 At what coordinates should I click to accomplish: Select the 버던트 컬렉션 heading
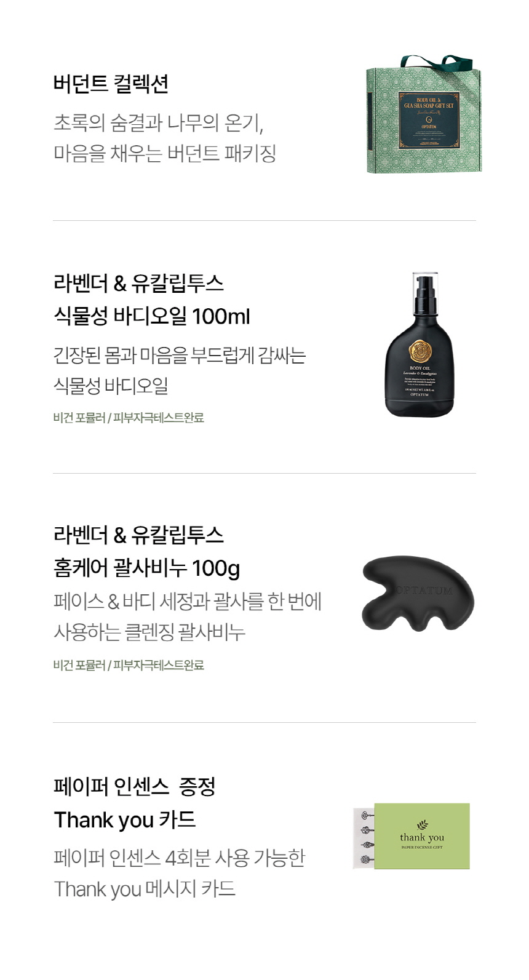tap(111, 84)
